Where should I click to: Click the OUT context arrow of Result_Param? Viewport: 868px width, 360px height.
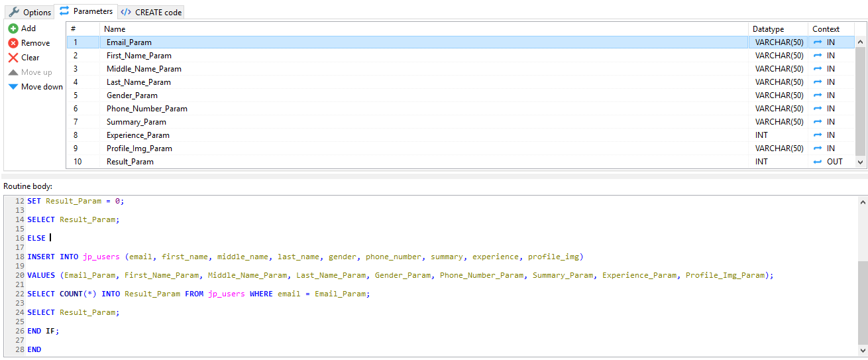(818, 162)
